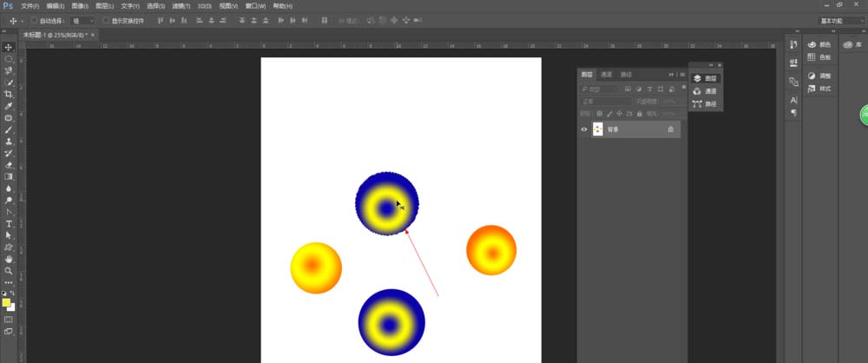This screenshot has height=363, width=868.
Task: Select the Horizontal Type tool
Action: tap(9, 223)
